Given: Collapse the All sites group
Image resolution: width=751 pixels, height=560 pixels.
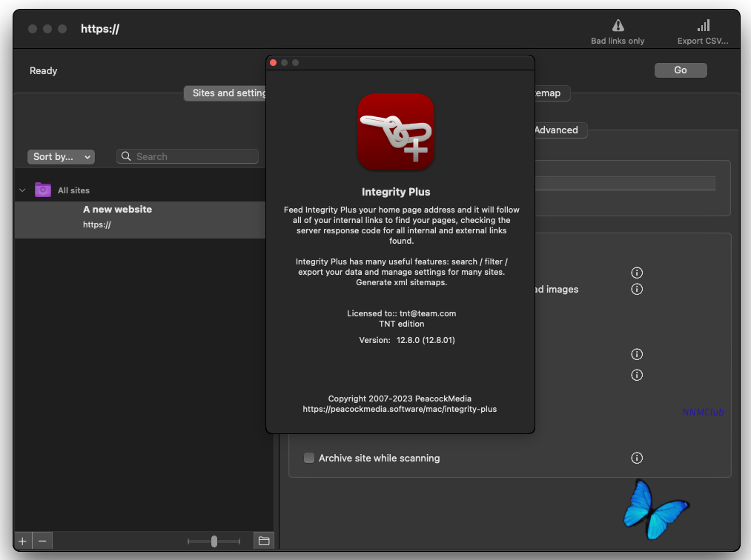Looking at the screenshot, I should pos(22,190).
